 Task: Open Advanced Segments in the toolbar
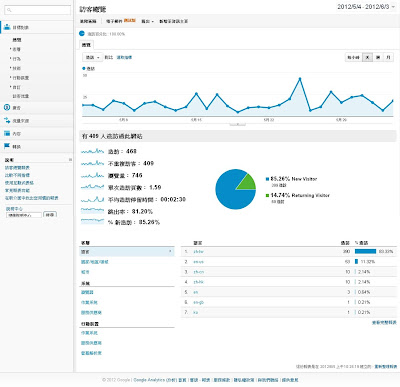(88, 21)
